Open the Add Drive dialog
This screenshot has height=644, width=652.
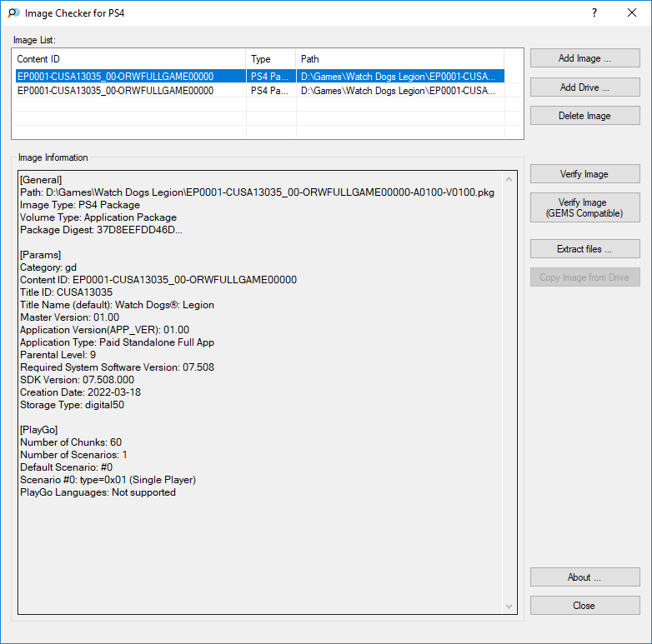pos(584,87)
